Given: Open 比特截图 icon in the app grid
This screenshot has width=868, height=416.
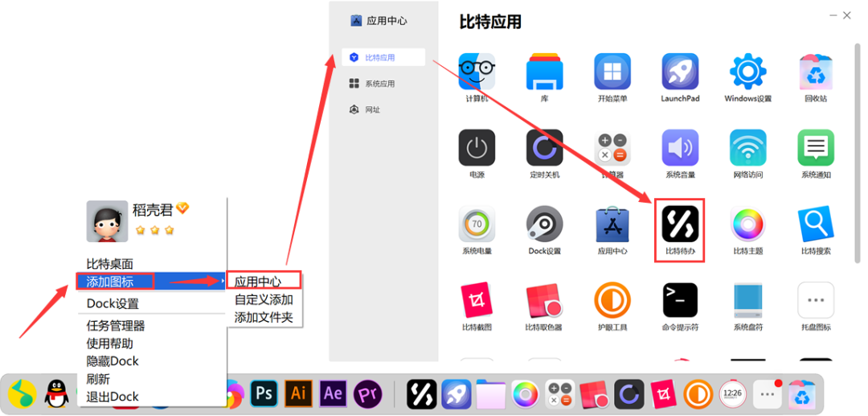Looking at the screenshot, I should [477, 300].
